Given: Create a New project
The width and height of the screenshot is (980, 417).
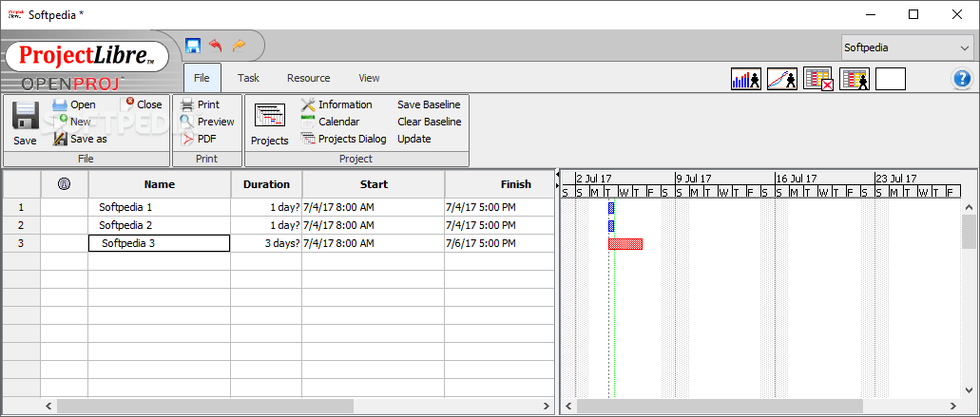Looking at the screenshot, I should click(71, 122).
